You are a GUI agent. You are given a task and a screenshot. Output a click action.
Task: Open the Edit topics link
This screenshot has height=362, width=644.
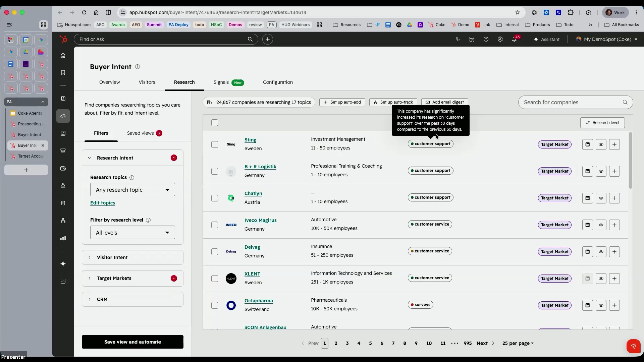pyautogui.click(x=103, y=203)
